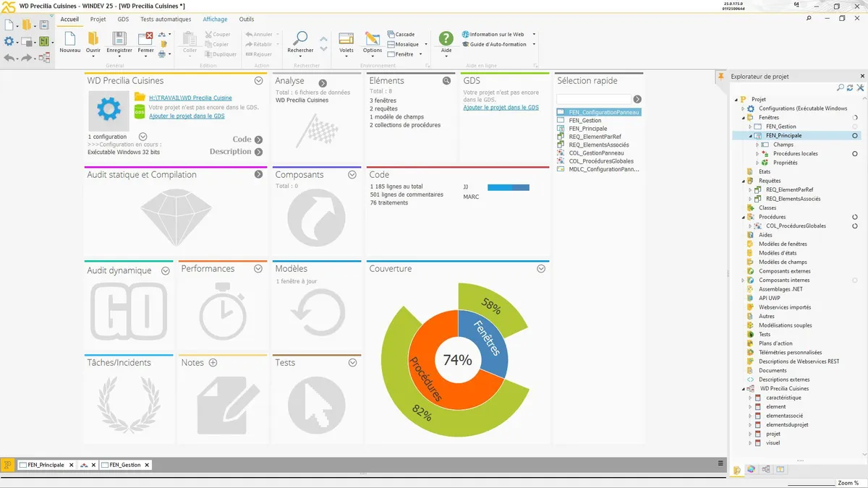
Task: Expand the Champs tree node
Action: (x=757, y=145)
